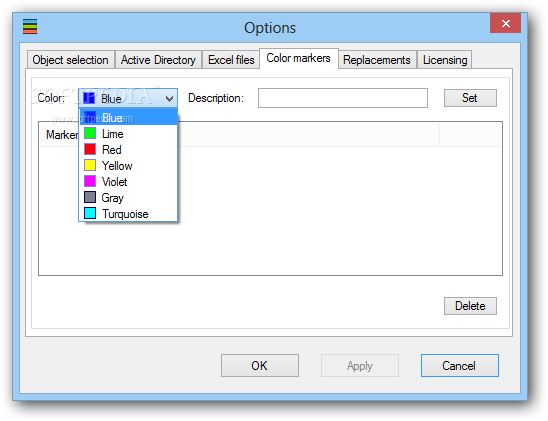Collapse the Color dropdown arrow
548x421 pixels.
170,99
